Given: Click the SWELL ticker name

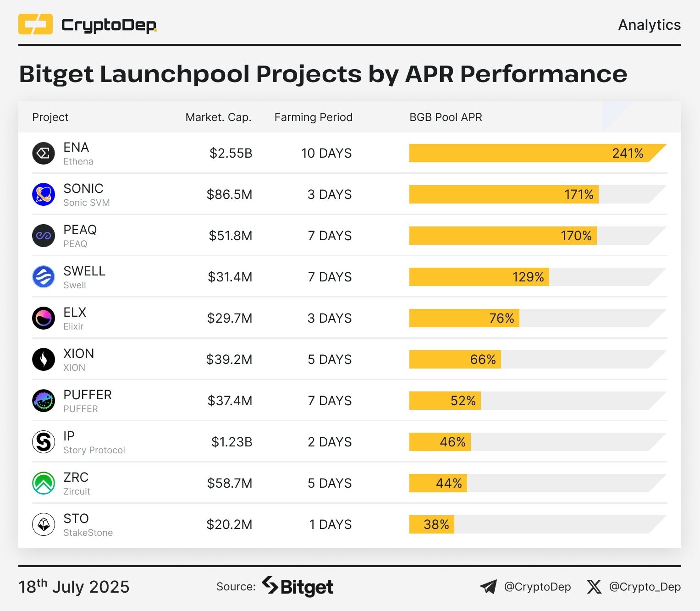Looking at the screenshot, I should point(84,271).
